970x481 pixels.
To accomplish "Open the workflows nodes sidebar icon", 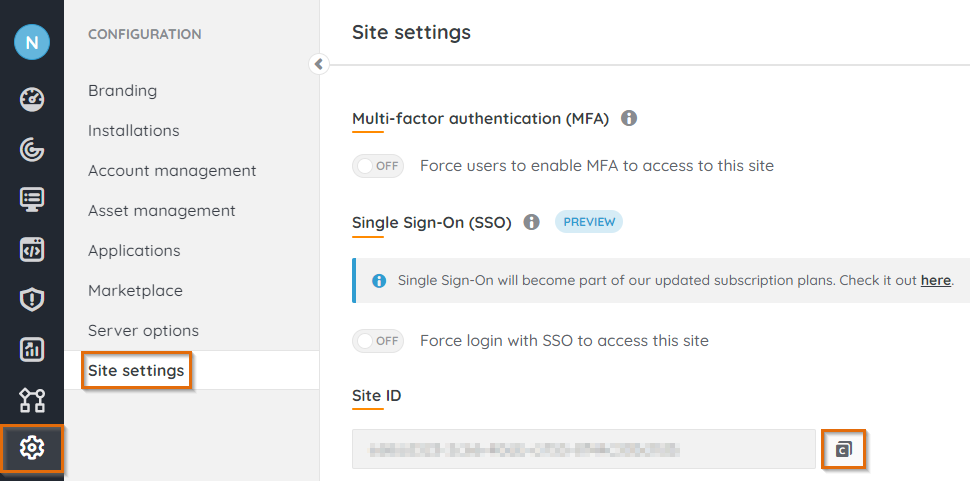I will pyautogui.click(x=32, y=400).
